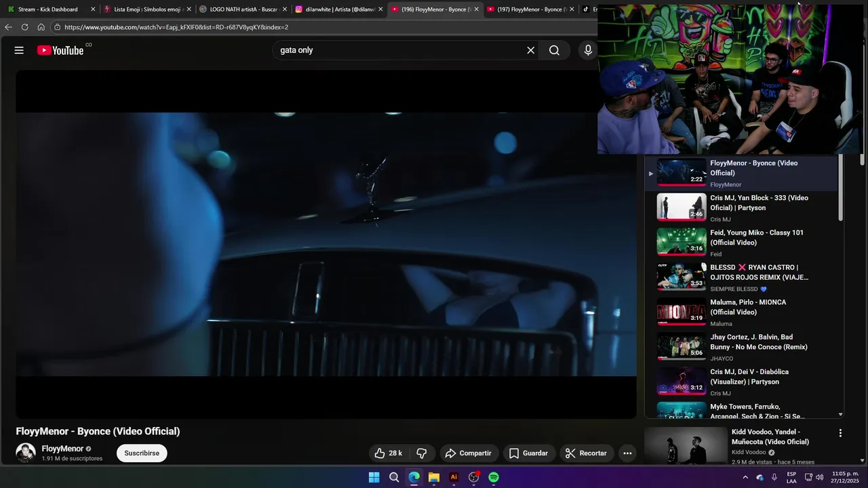Open options menu for Muñecota recommendation
This screenshot has width=868, height=488.
click(x=840, y=433)
